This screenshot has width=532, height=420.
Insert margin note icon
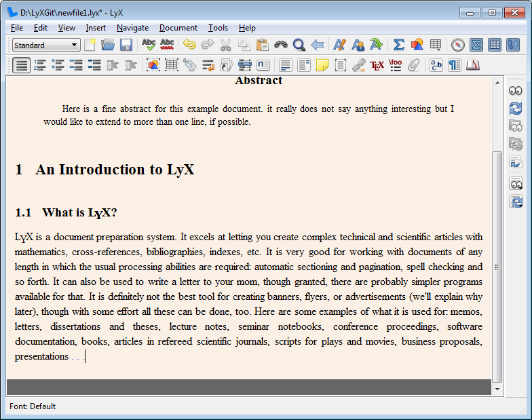(x=304, y=65)
